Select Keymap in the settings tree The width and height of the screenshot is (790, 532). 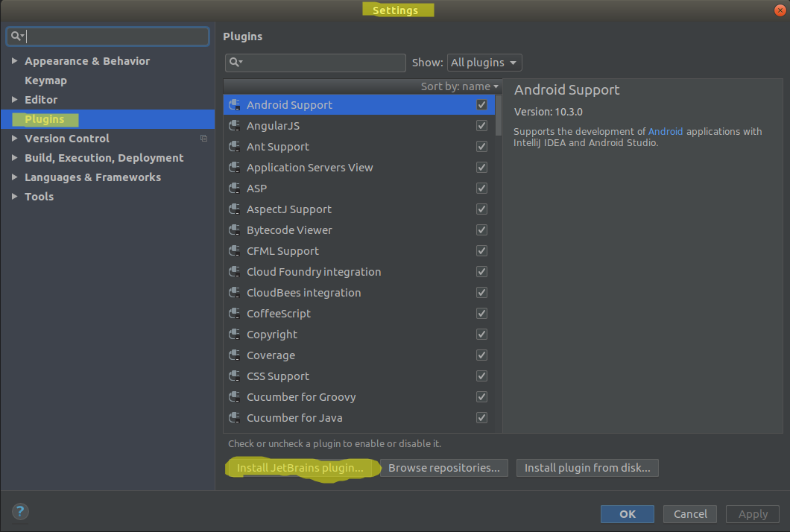click(x=46, y=80)
